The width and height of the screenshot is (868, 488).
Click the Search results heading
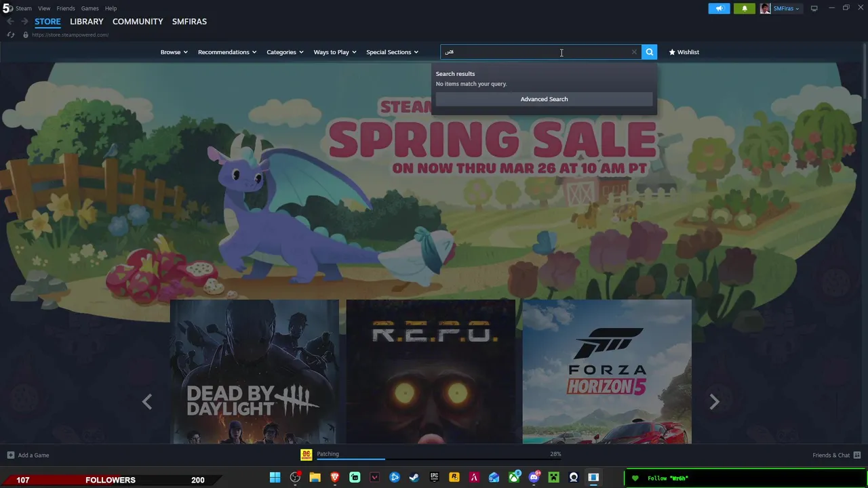[455, 74]
